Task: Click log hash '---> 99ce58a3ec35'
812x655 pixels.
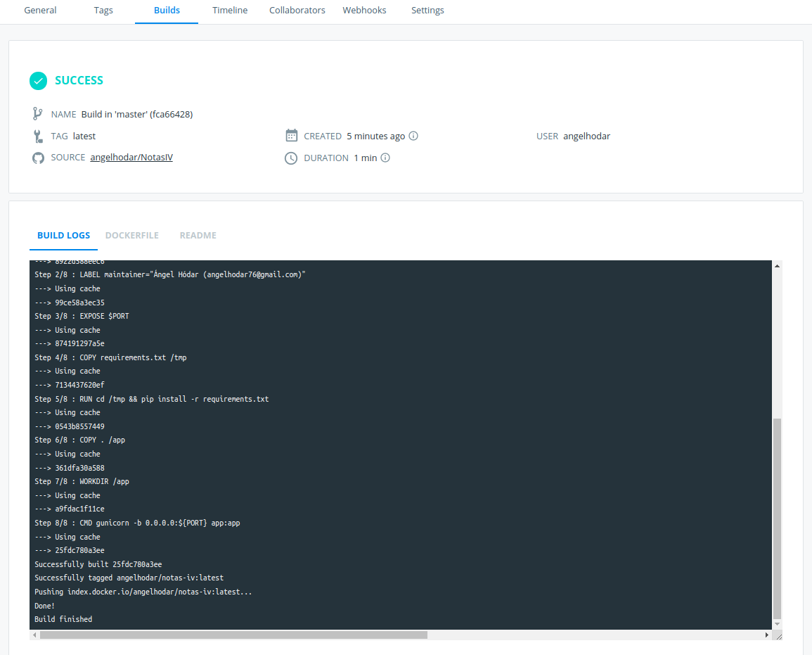Action: [70, 303]
